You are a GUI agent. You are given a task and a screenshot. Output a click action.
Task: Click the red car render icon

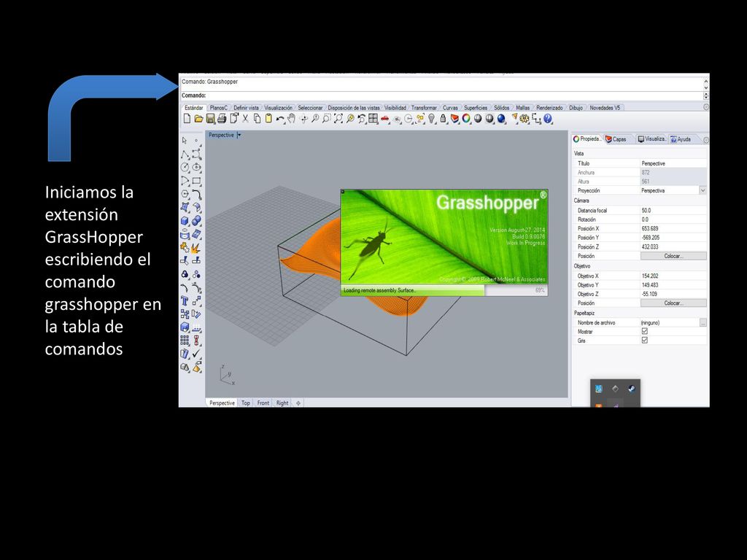pos(385,119)
